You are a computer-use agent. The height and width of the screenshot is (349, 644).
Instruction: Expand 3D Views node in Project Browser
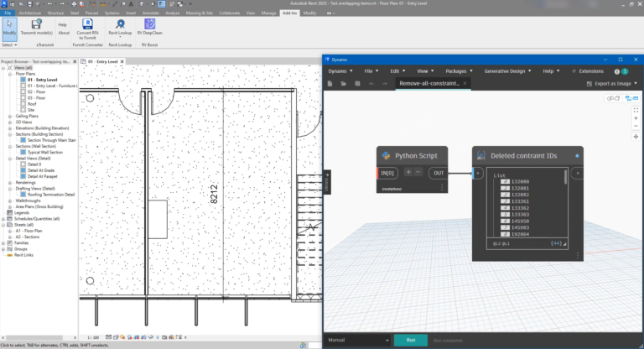(x=10, y=122)
